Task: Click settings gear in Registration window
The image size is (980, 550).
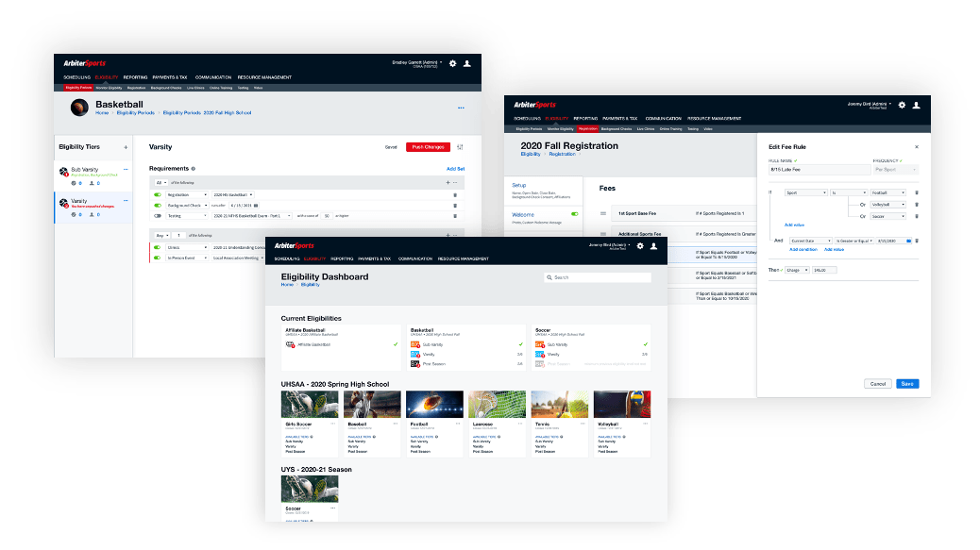Action: pos(902,105)
